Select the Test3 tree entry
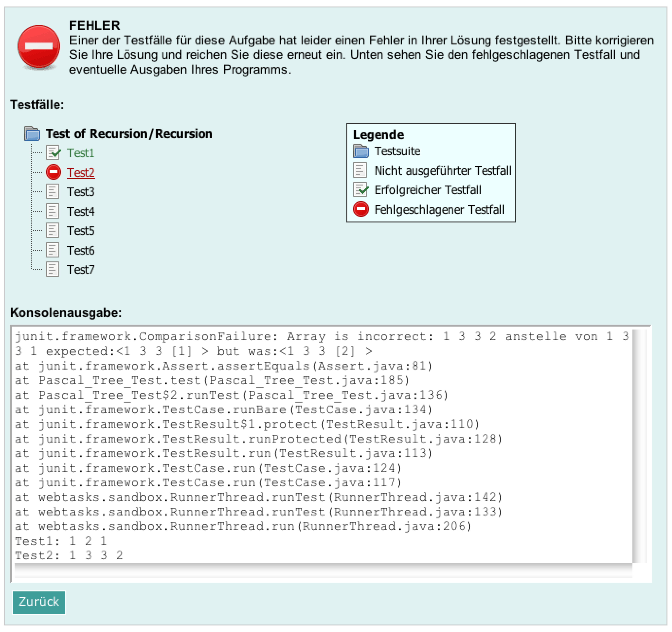Viewport: 672px width, 632px height. pos(81,192)
